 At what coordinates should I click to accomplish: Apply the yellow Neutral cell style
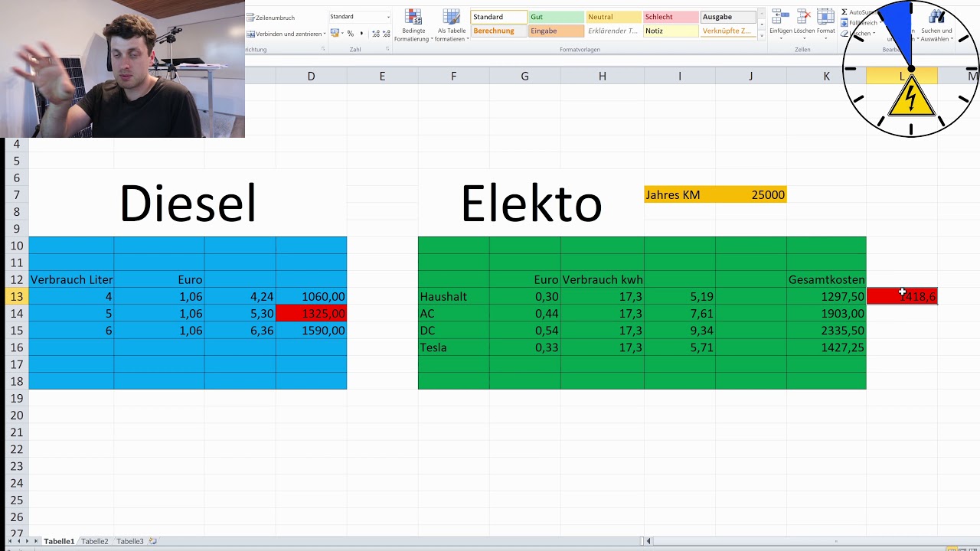(613, 17)
